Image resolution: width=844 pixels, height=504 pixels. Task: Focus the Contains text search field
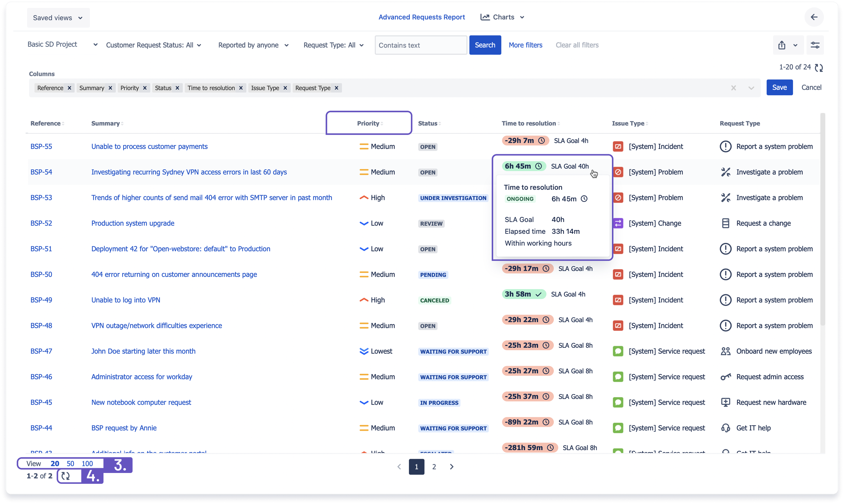420,45
